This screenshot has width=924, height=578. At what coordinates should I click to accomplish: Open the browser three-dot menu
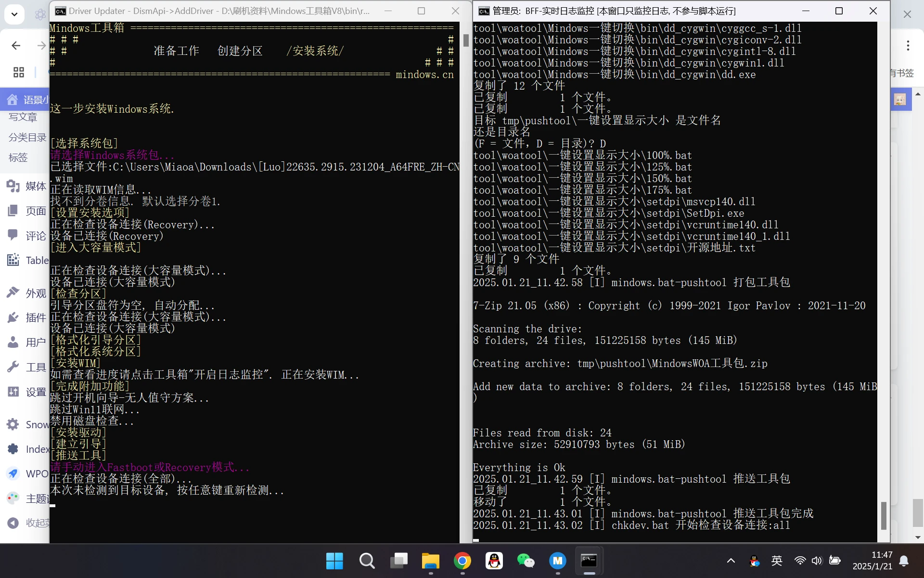pos(908,45)
